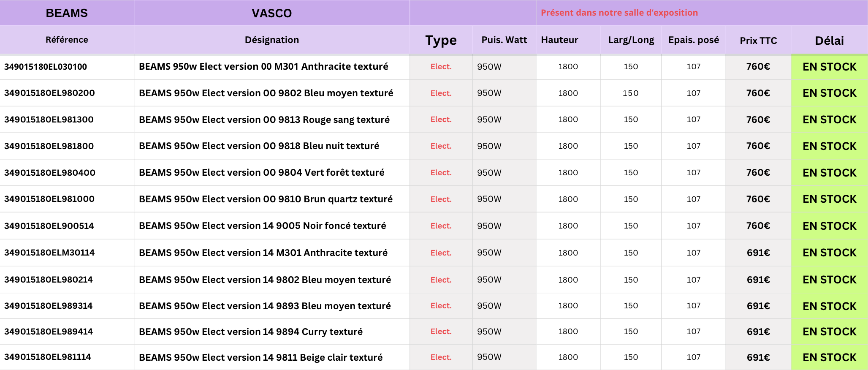The width and height of the screenshot is (868, 370).
Task: Select the Noir foncé texturé designation
Action: coord(262,226)
